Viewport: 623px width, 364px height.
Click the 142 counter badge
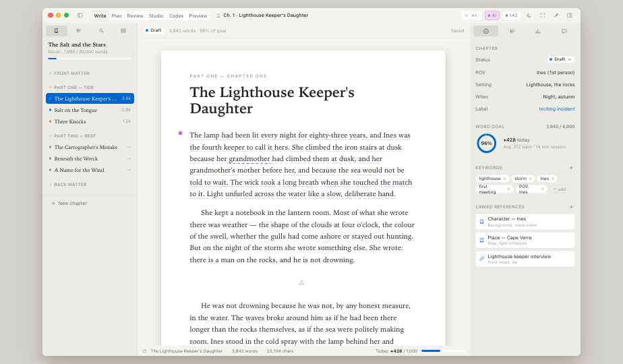tap(511, 16)
